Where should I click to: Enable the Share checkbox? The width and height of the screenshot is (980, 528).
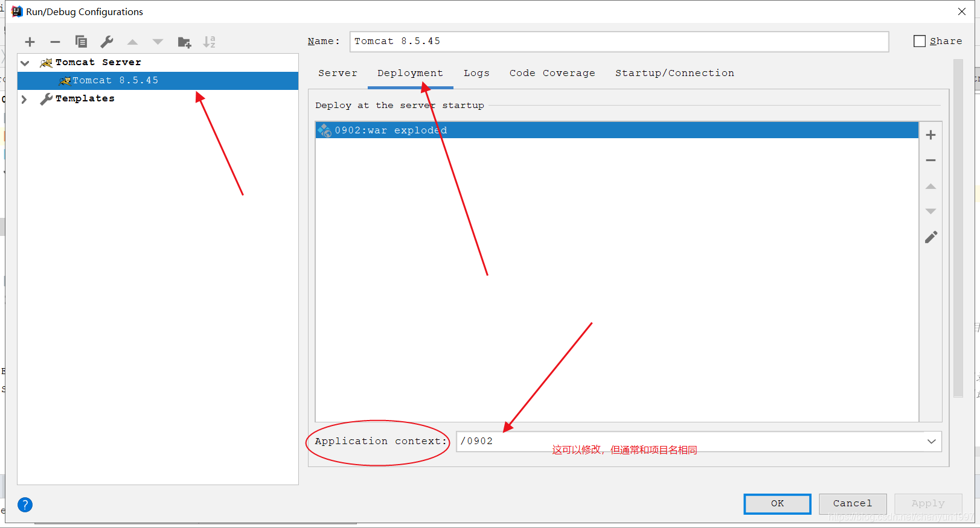click(x=920, y=41)
